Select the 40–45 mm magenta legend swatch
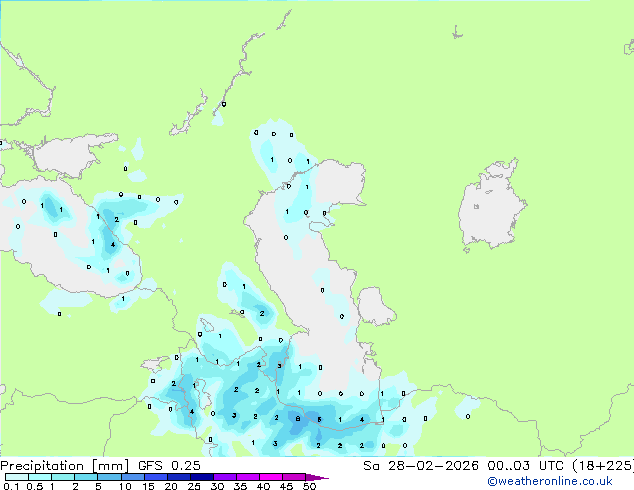 point(271,477)
